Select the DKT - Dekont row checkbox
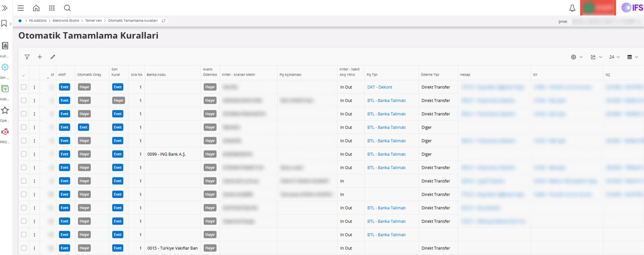Image resolution: width=644 pixels, height=255 pixels. tap(24, 87)
